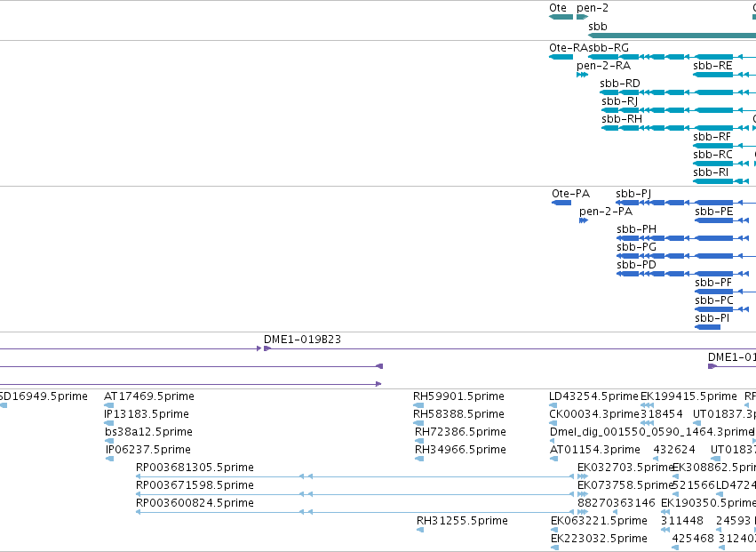Screen dimensions: 756x552
Task: Click the CK00034.3prime EST label
Action: (x=594, y=414)
